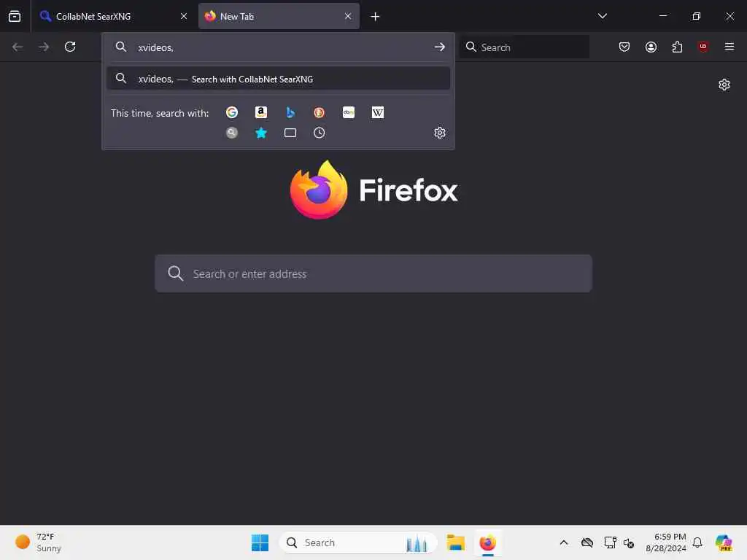Close the CollabNet SearXNG tab
This screenshot has height=560, width=747.
tap(184, 16)
